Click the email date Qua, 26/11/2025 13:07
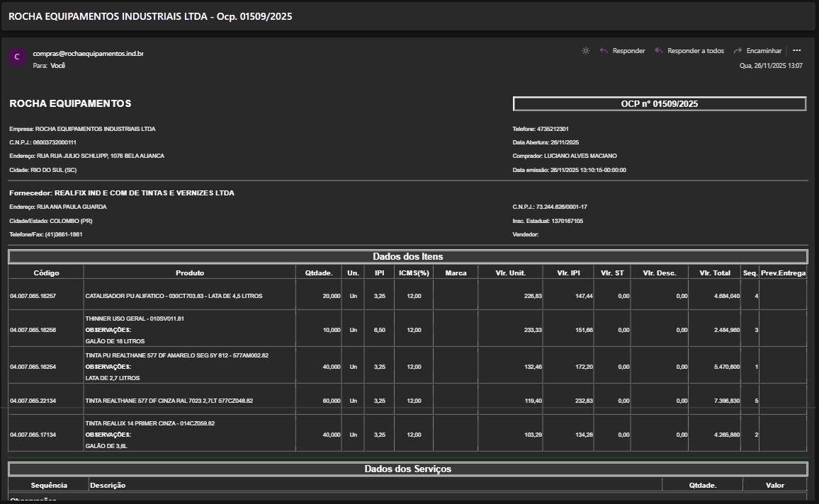 [771, 66]
